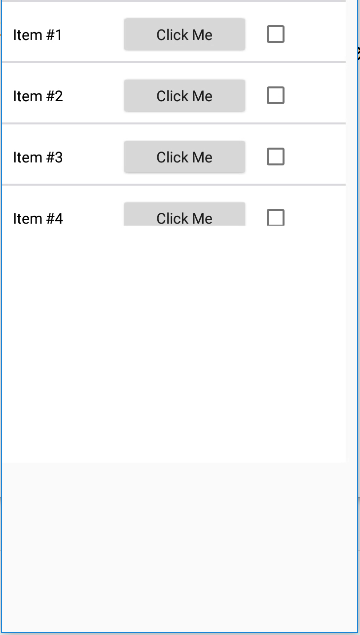Check the box next to Item #3
The width and height of the screenshot is (360, 635).
coord(276,157)
